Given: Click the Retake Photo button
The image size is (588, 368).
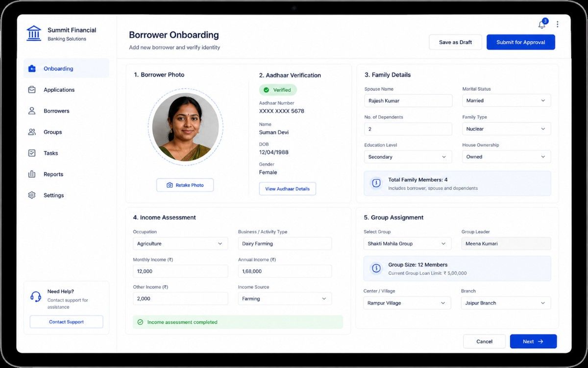Looking at the screenshot, I should (x=185, y=185).
